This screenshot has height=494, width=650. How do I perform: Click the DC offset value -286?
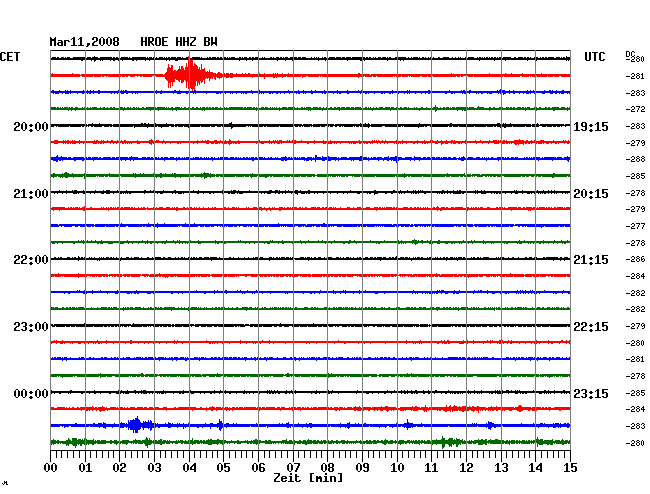point(635,259)
